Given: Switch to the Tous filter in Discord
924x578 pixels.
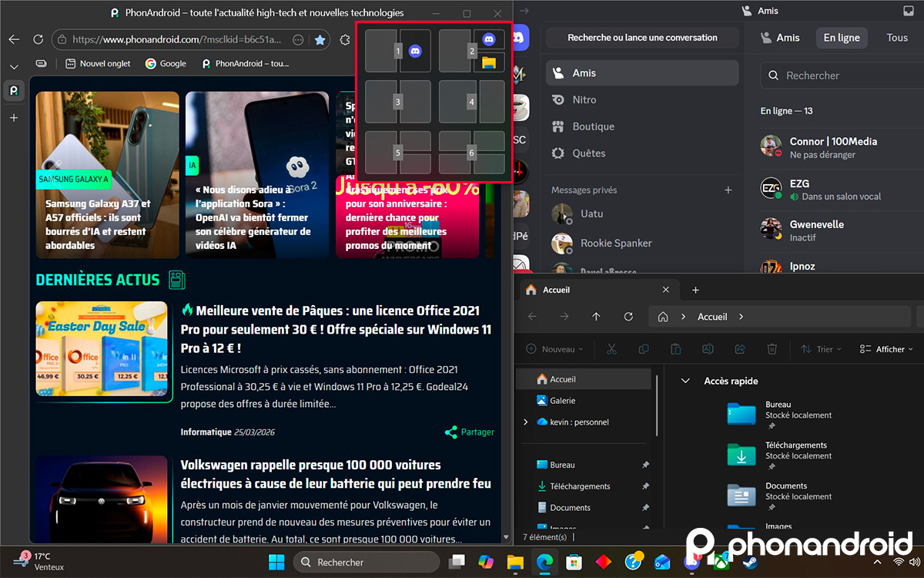Looking at the screenshot, I should [x=896, y=37].
